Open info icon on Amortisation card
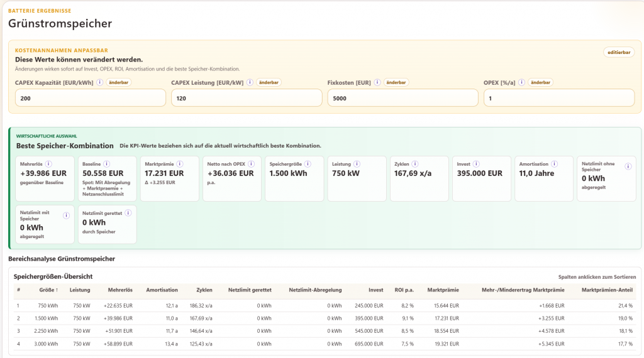Screen dimensions: 644x358 coord(554,164)
